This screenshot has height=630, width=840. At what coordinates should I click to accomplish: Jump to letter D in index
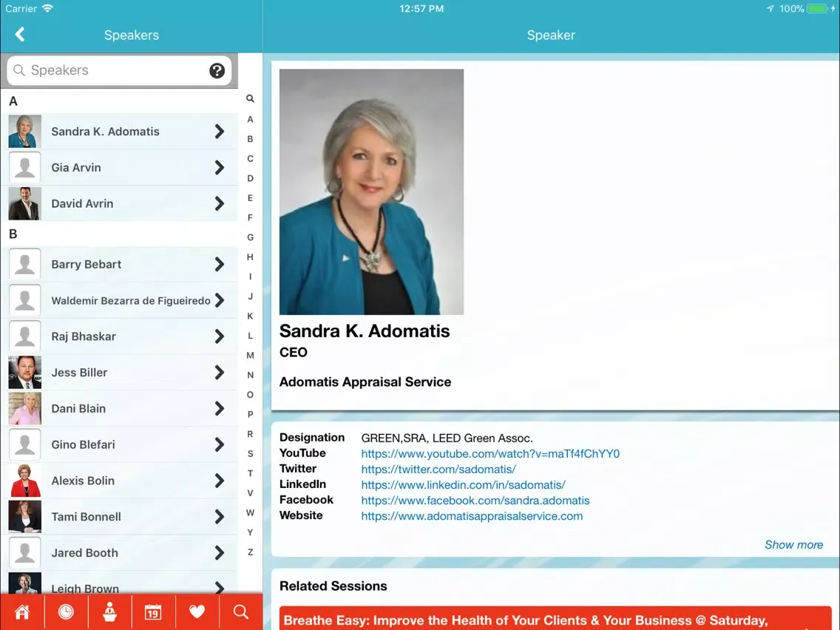click(250, 178)
